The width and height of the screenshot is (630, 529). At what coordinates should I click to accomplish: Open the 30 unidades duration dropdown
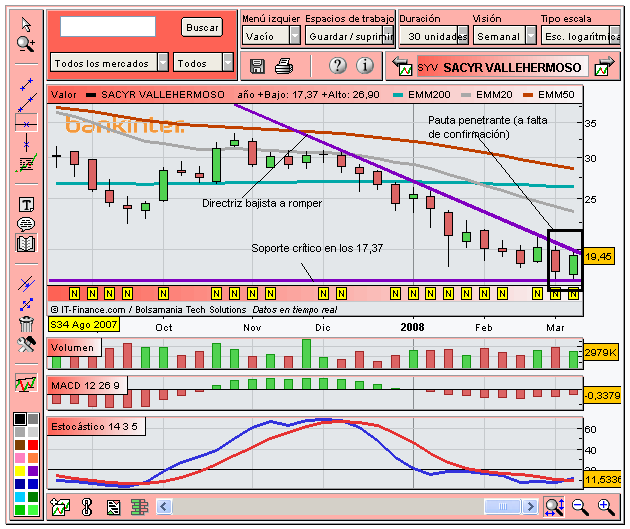[x=434, y=36]
